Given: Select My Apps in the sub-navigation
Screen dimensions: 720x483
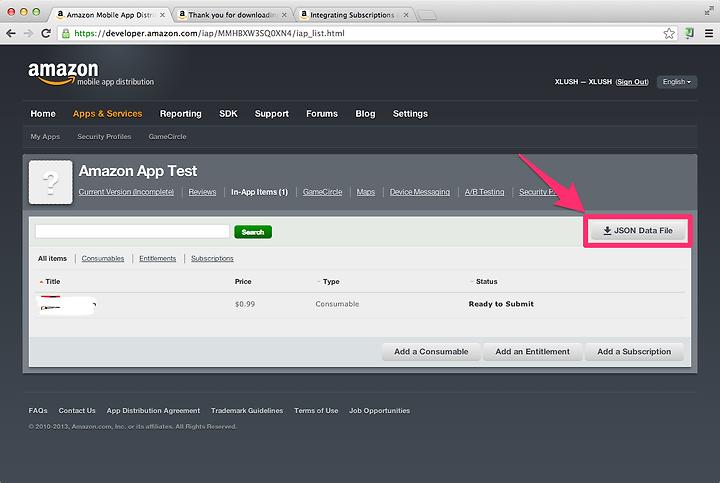Looking at the screenshot, I should [45, 137].
